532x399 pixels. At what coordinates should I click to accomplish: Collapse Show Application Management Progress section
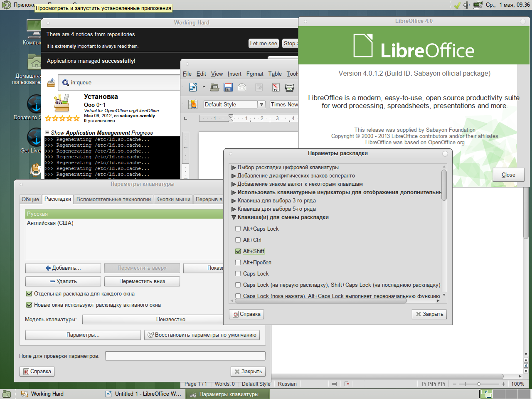[x=47, y=133]
